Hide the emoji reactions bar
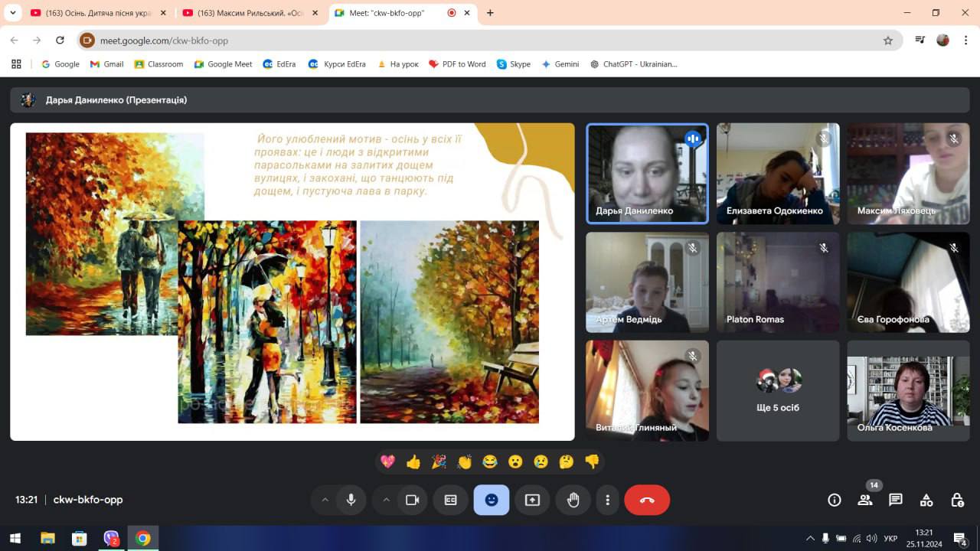 [x=492, y=500]
